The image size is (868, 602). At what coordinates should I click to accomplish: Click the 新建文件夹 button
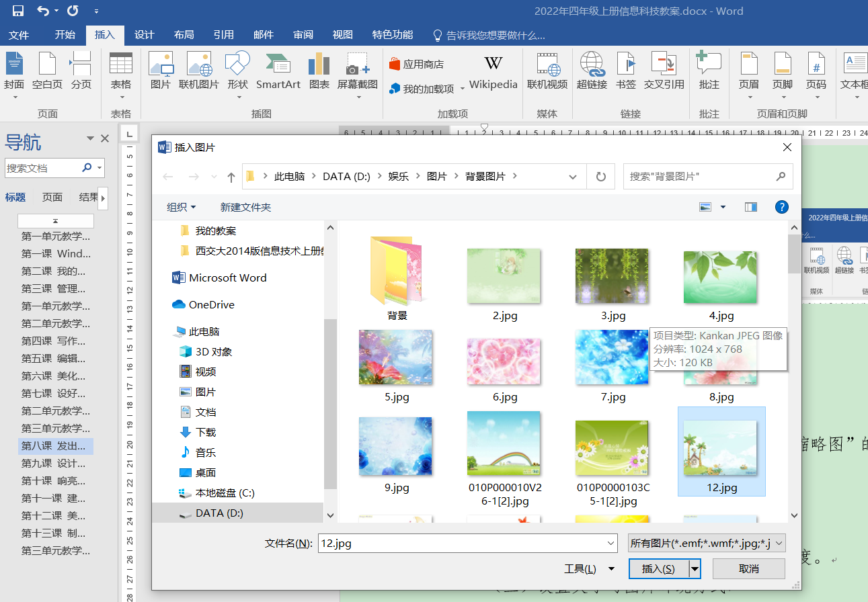pyautogui.click(x=245, y=207)
